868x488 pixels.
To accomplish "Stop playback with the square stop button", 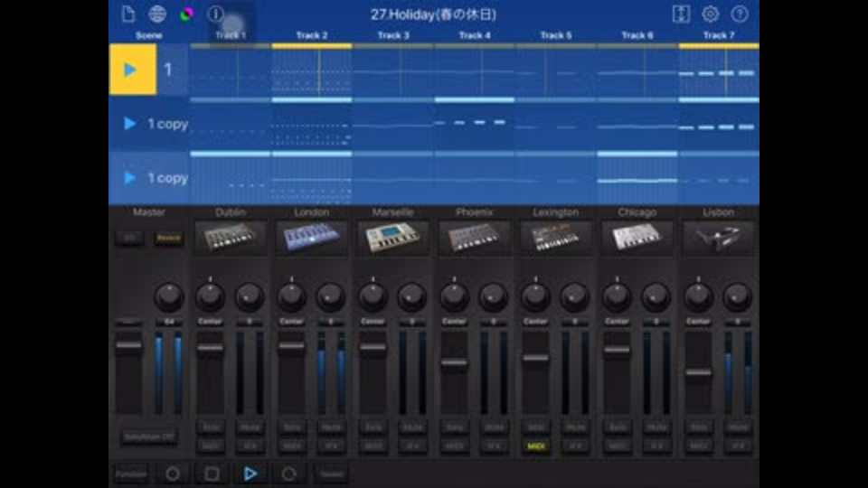I will pos(212,474).
